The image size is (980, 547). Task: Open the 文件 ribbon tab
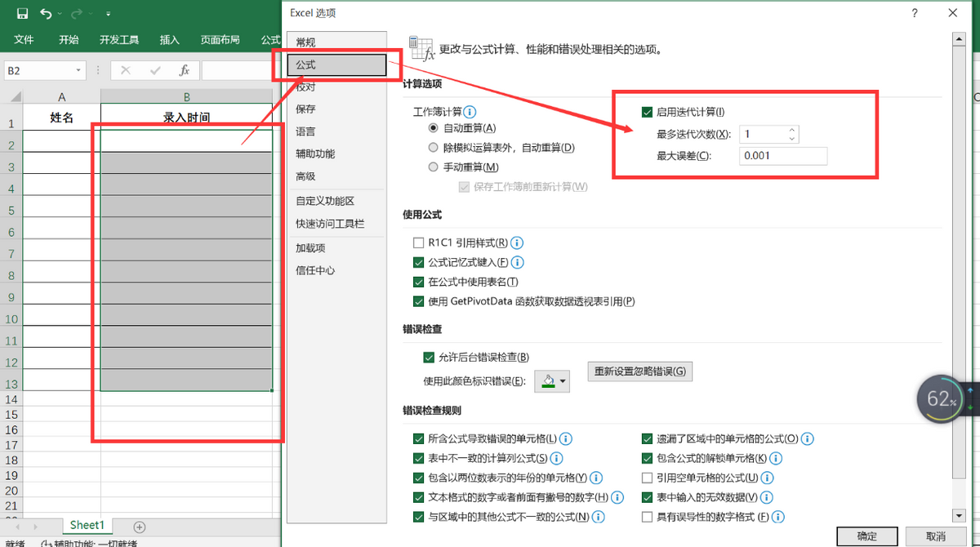pyautogui.click(x=24, y=39)
